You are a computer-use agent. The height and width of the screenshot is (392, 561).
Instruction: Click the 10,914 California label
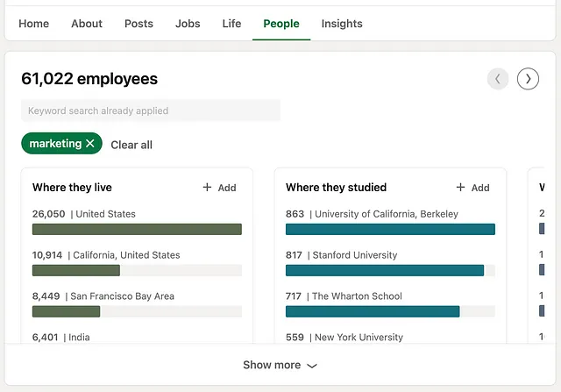tap(106, 255)
